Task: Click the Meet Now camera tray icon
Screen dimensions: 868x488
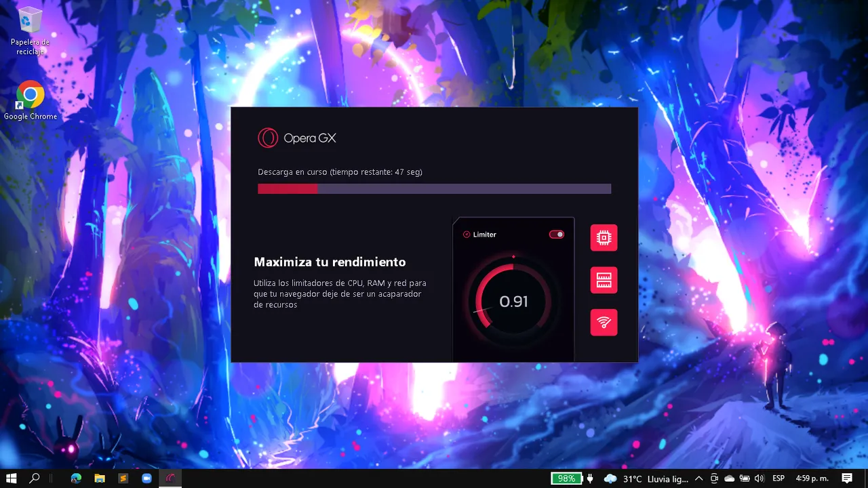Action: [714, 479]
